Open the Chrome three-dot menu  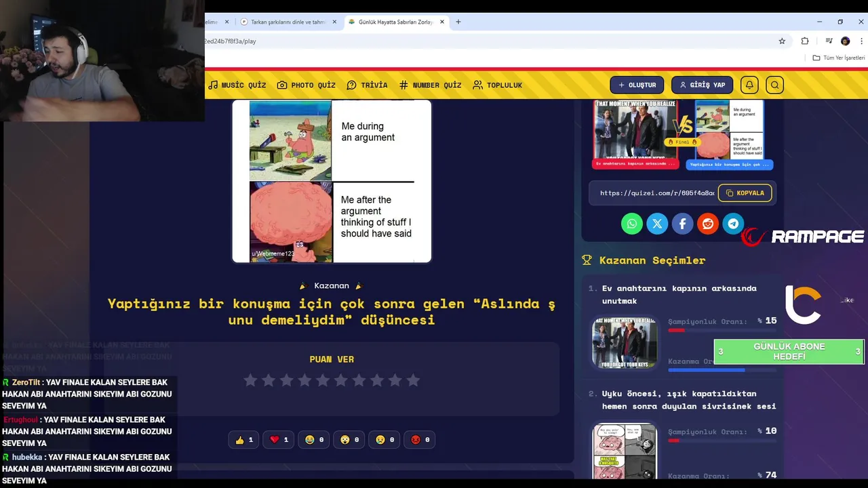(861, 41)
